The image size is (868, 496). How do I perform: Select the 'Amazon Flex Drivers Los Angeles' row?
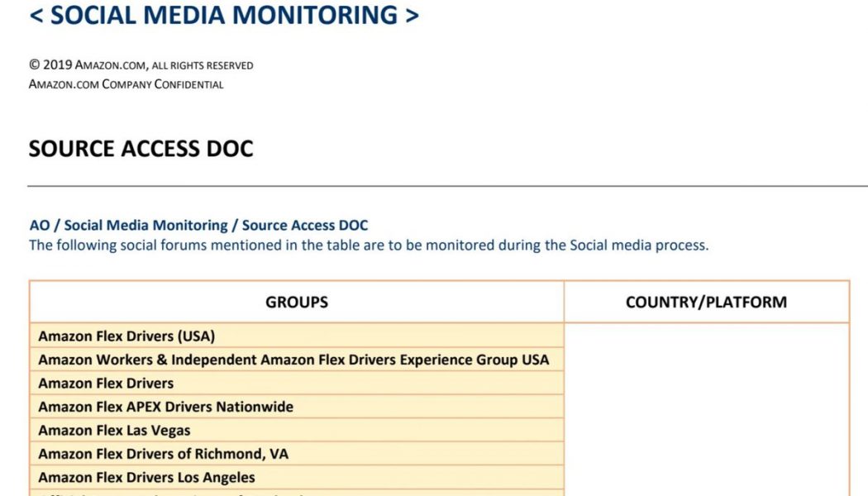[147, 477]
